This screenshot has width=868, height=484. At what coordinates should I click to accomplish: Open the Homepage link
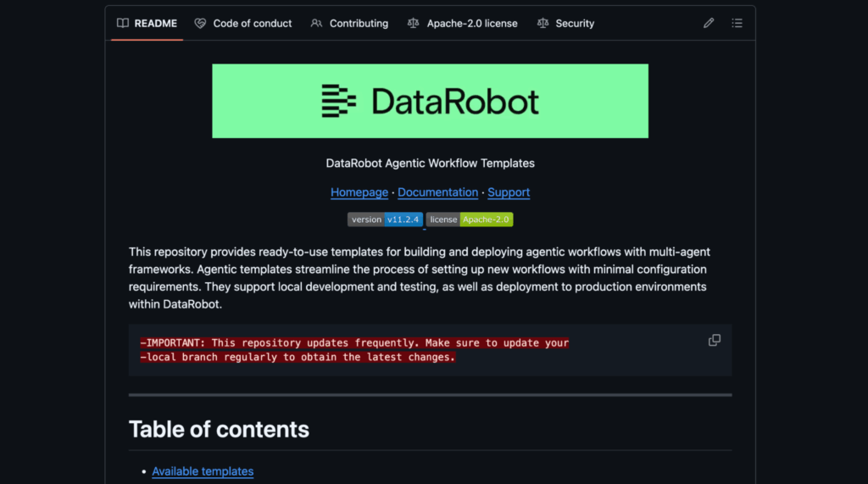[359, 192]
